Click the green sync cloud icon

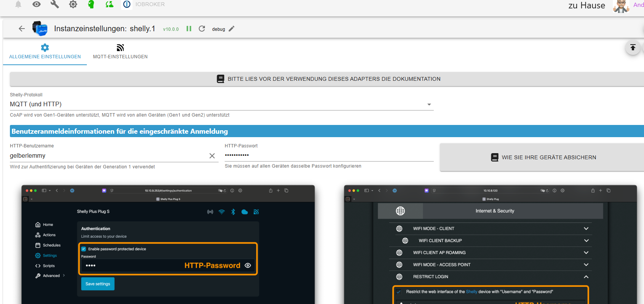pyautogui.click(x=109, y=4)
